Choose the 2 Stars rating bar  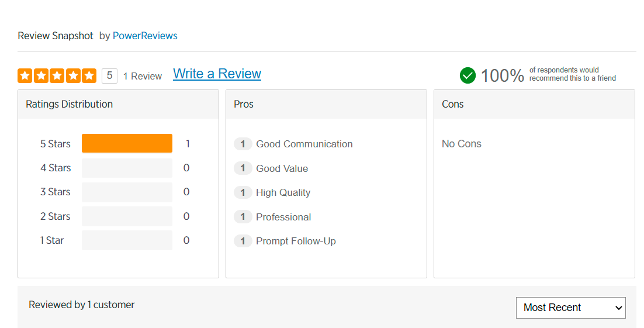point(127,216)
